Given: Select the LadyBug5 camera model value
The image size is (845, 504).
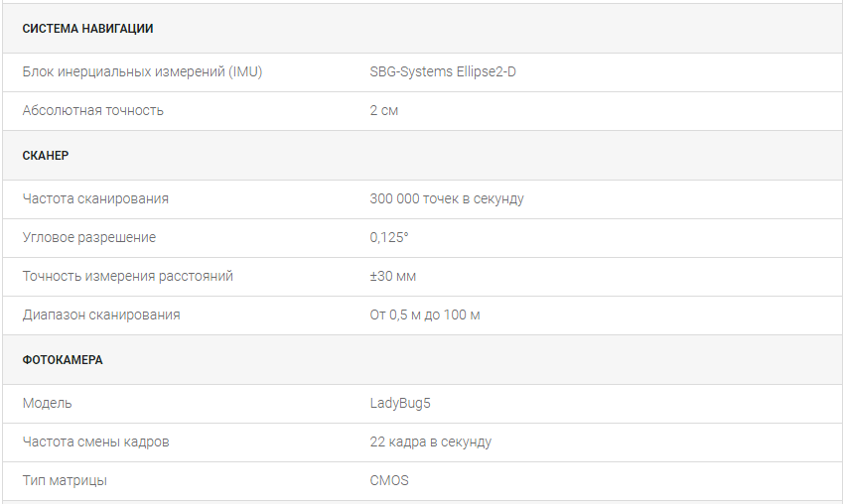Looking at the screenshot, I should point(400,404).
